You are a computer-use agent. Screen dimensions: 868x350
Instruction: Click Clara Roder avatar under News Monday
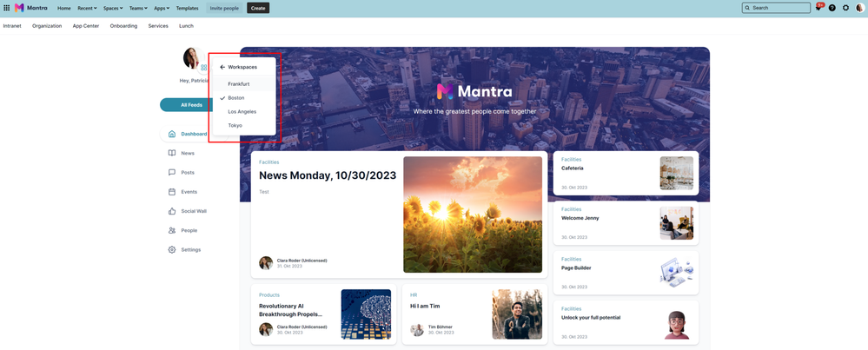(x=266, y=262)
